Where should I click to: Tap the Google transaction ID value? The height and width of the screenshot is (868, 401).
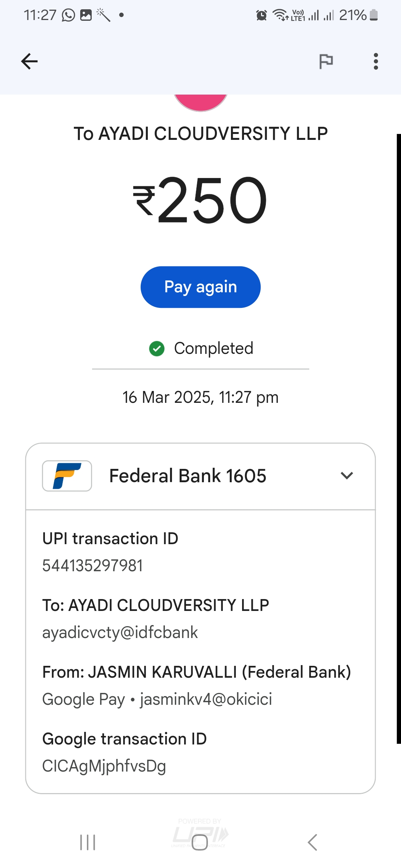[104, 766]
